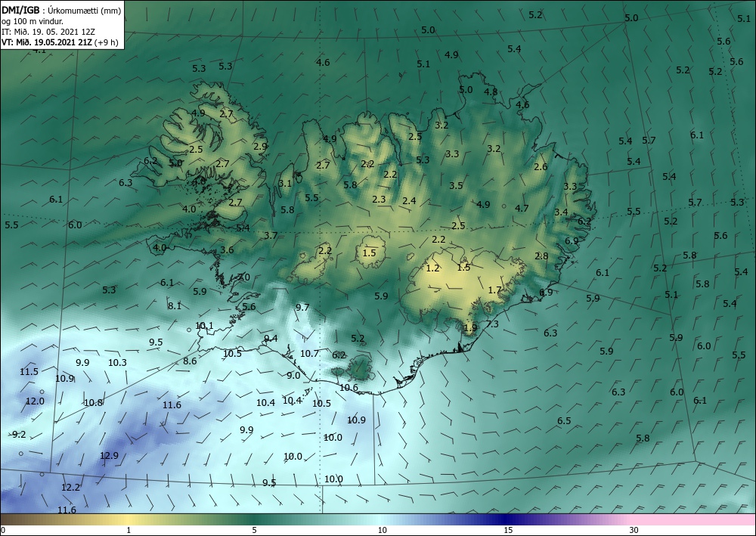Click the 3.3 value near the east coast
The width and height of the screenshot is (756, 536).
[x=570, y=186]
